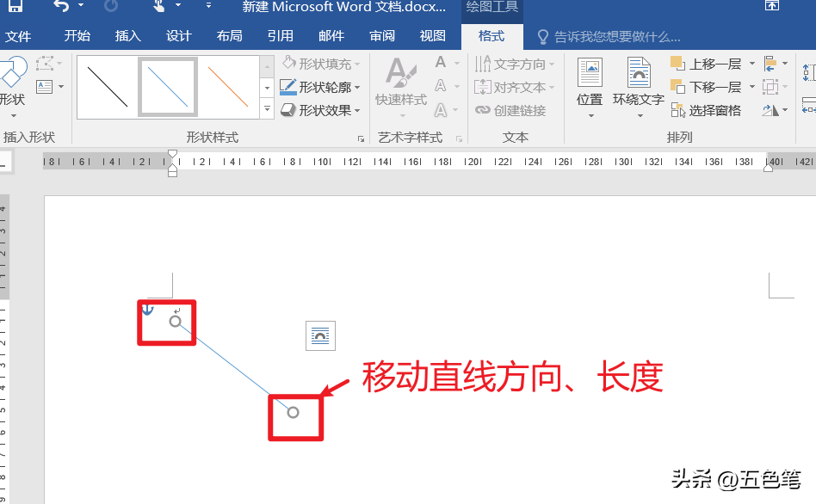Open the 文件 menu
Screen dimensions: 816x504
coord(18,36)
